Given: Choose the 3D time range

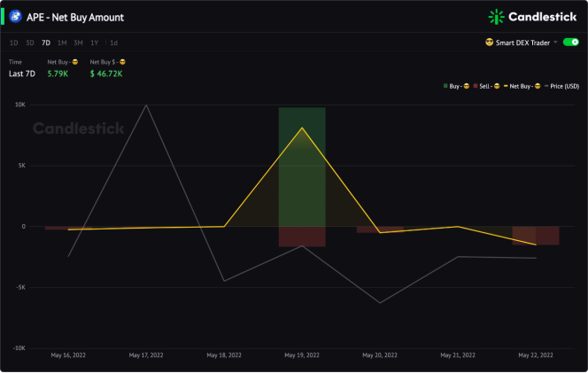Looking at the screenshot, I should coord(29,43).
